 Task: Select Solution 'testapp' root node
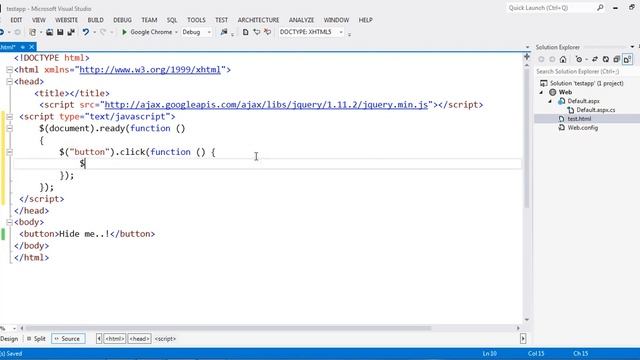point(587,83)
